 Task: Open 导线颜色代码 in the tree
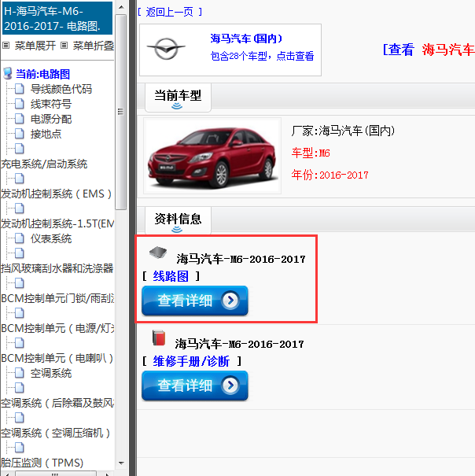tap(61, 89)
